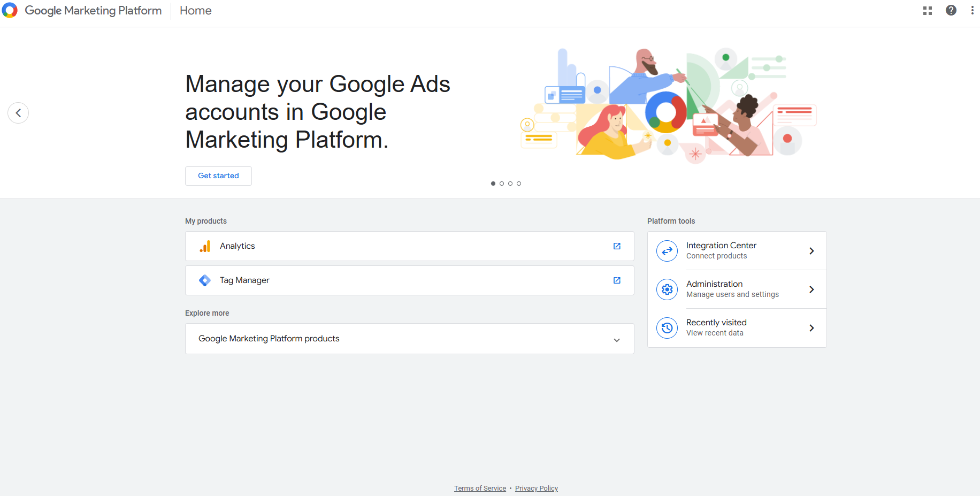Viewport: 980px width, 496px height.
Task: Click the hero banner illustration
Action: click(669, 105)
